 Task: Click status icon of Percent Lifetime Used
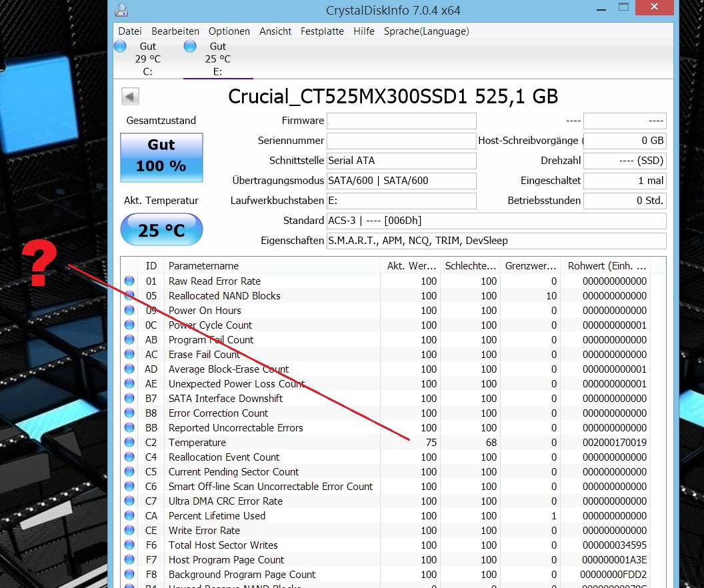click(129, 516)
